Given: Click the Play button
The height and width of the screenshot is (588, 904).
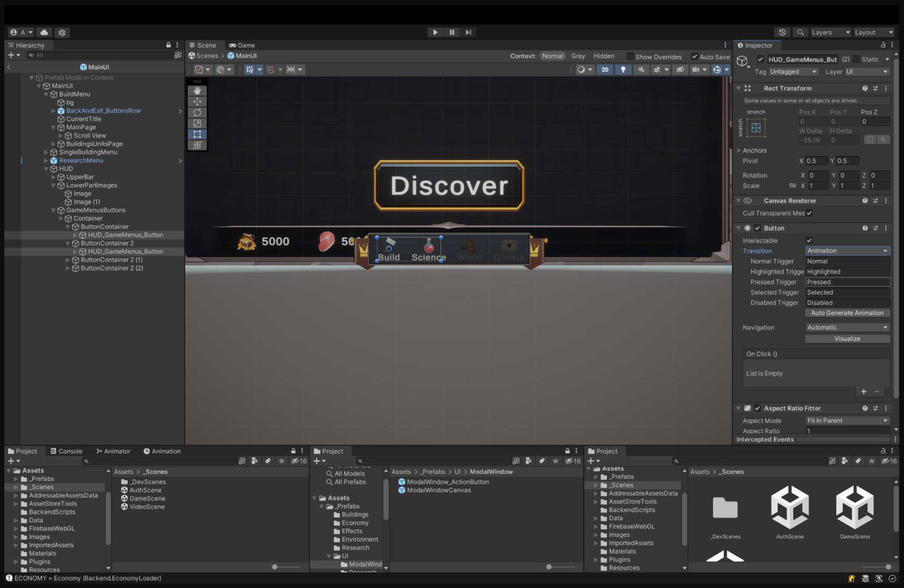Looking at the screenshot, I should (x=435, y=32).
